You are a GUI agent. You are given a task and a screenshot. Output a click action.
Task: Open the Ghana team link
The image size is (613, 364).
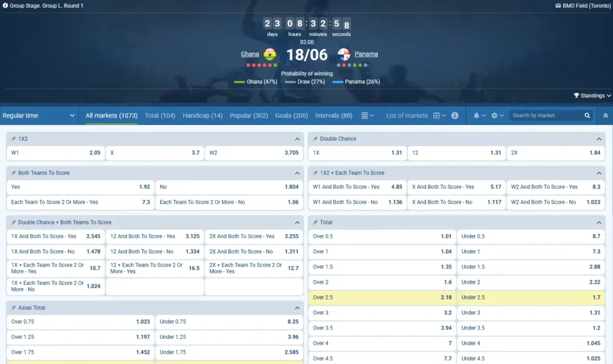(250, 54)
